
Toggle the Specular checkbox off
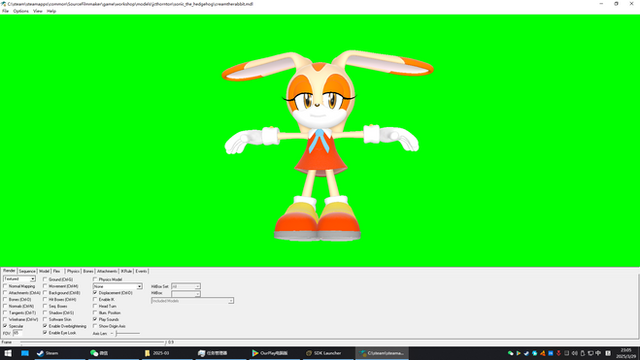(x=5, y=326)
